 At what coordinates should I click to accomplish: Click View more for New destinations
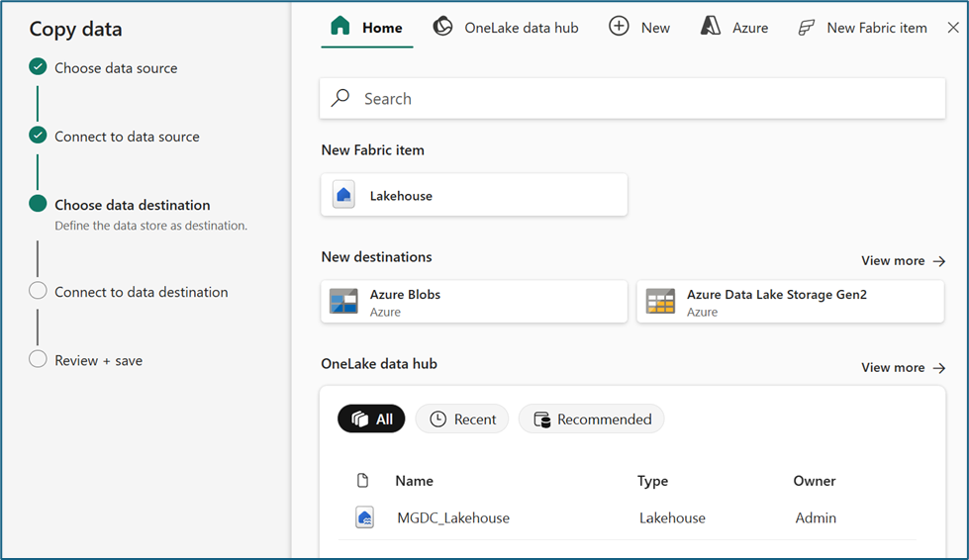pos(903,261)
